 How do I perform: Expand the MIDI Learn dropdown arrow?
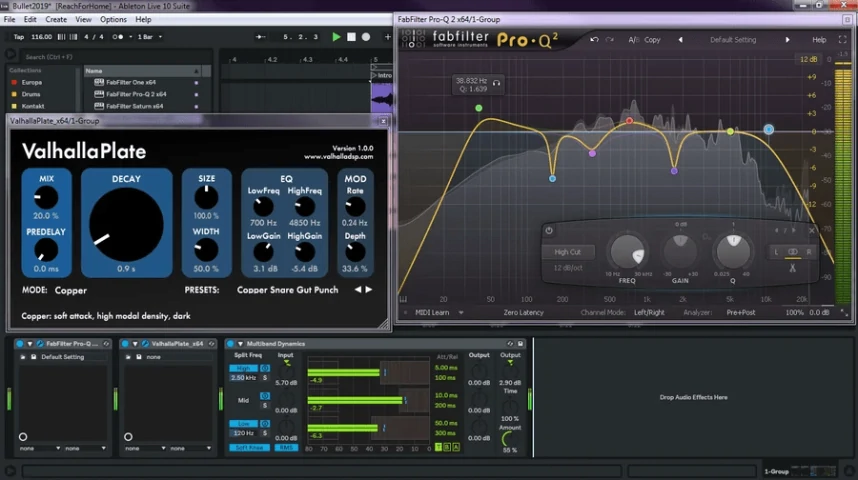tap(461, 313)
